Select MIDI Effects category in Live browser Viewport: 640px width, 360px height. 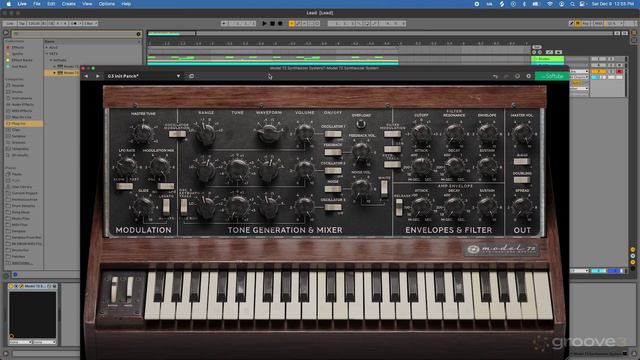[22, 111]
